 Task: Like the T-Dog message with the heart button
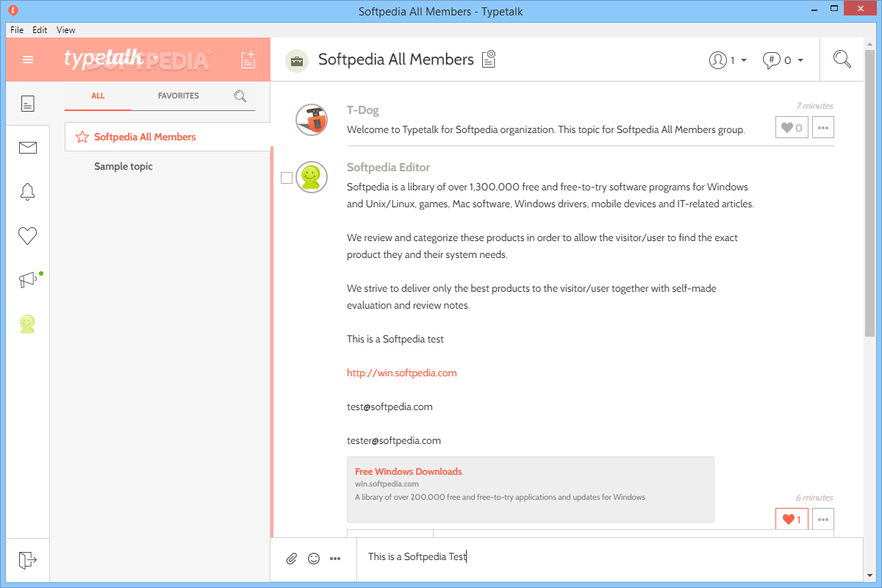[x=792, y=128]
